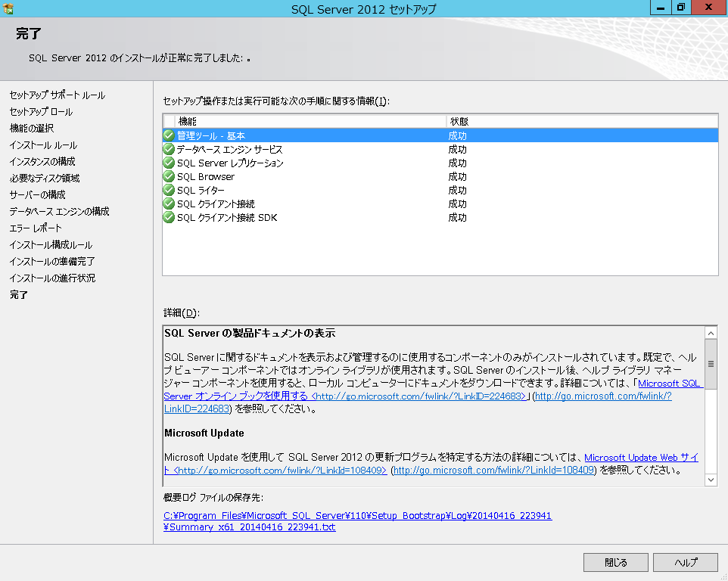Click インストール構成ルール step in sidebar
728x581 pixels.
click(x=51, y=244)
